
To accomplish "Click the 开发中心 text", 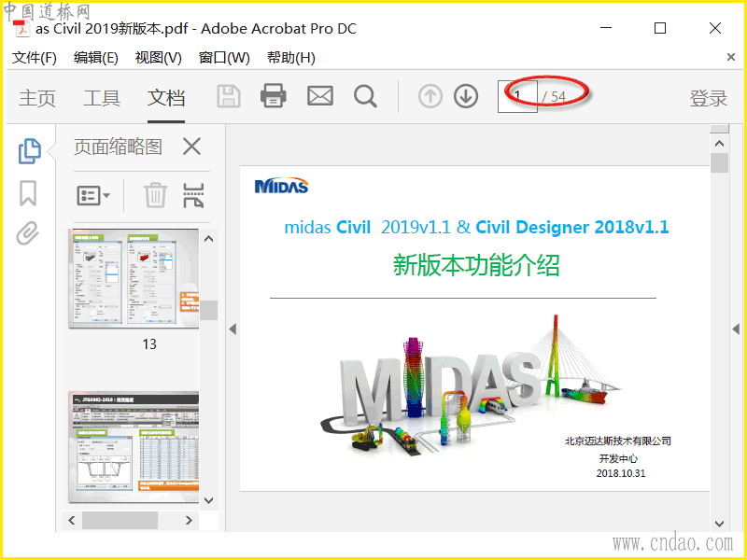I will (x=618, y=458).
